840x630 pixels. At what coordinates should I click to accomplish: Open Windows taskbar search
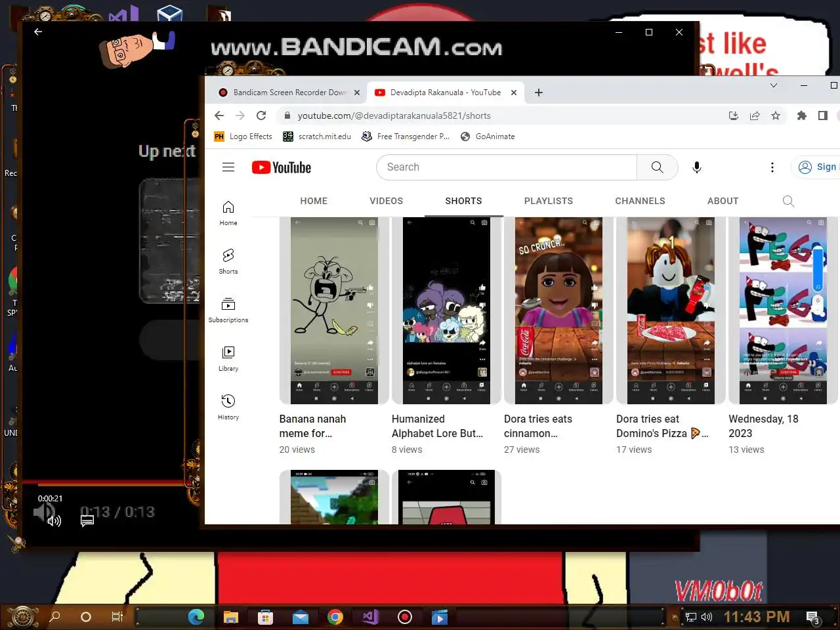click(55, 617)
